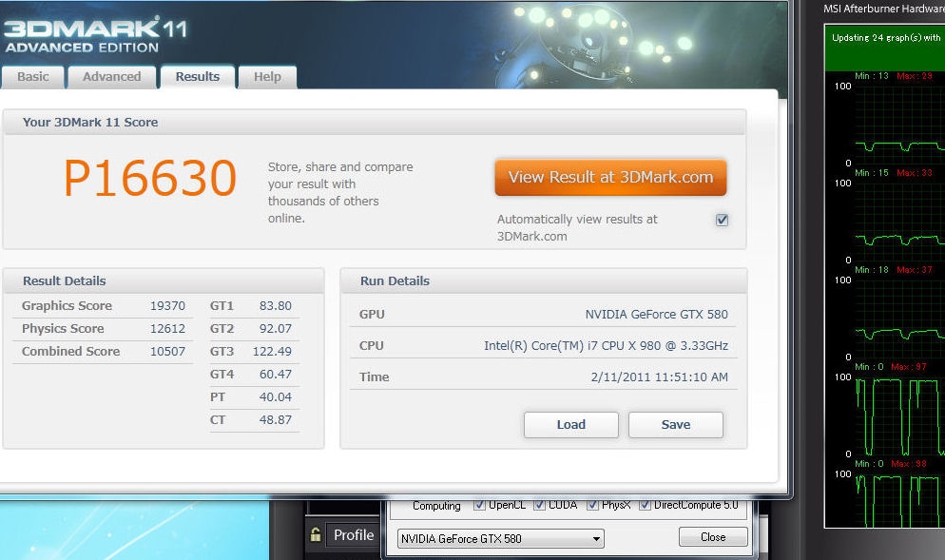Click the unlock padlock icon beside Profile

316,534
